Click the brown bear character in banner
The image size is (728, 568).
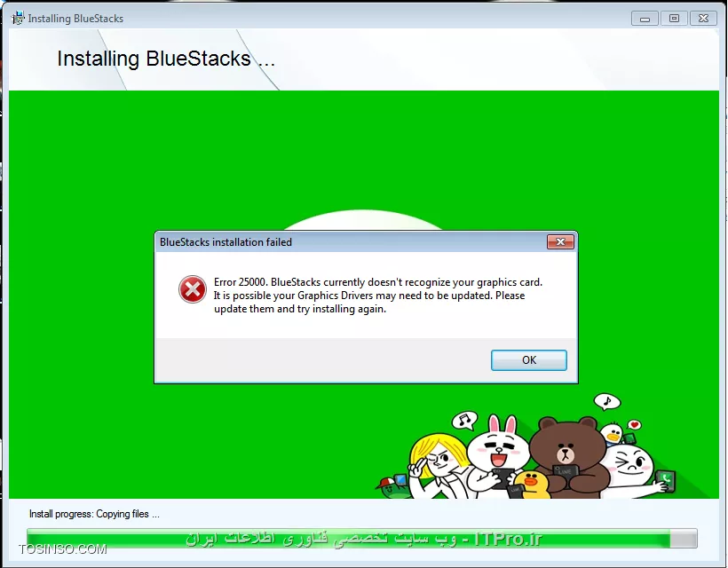(x=568, y=457)
